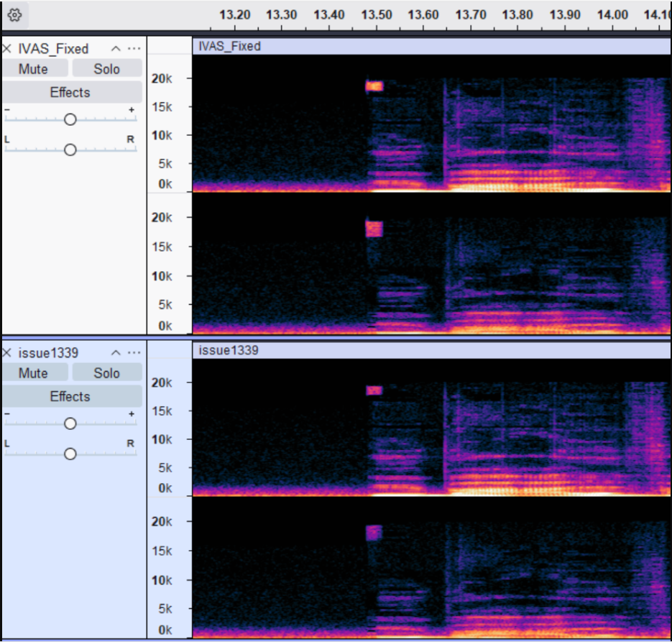Open the IVAS_Fixed track three-dot menu

(x=134, y=49)
